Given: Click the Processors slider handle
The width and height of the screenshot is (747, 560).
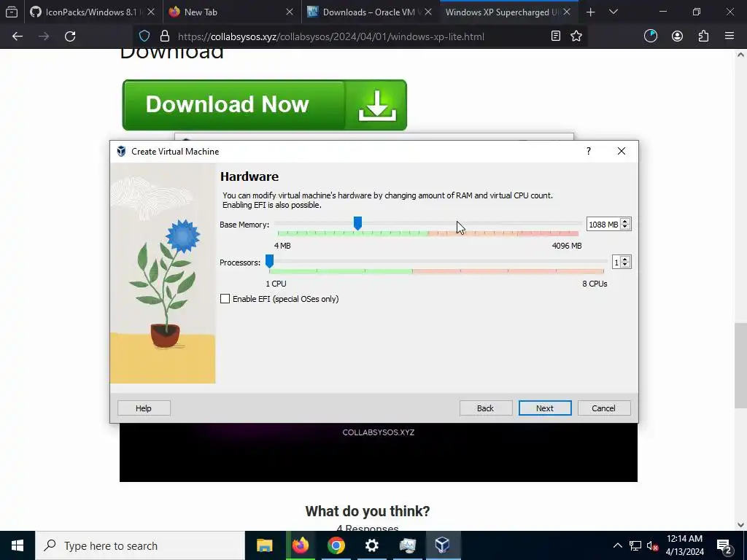Looking at the screenshot, I should [269, 261].
